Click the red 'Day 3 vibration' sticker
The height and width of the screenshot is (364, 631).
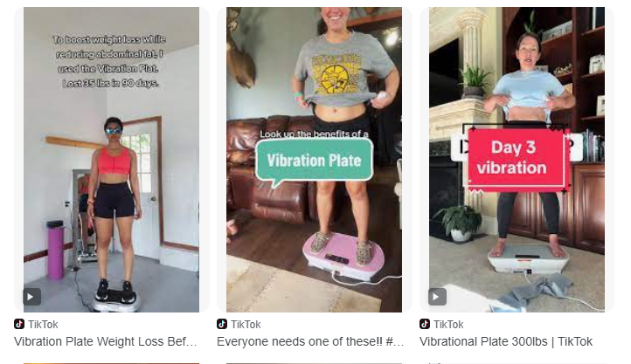[515, 158]
